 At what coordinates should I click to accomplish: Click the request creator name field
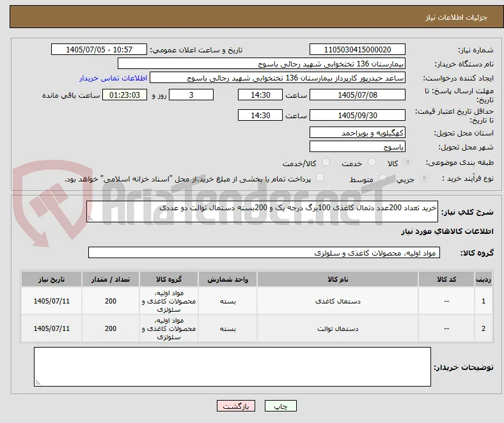point(278,78)
